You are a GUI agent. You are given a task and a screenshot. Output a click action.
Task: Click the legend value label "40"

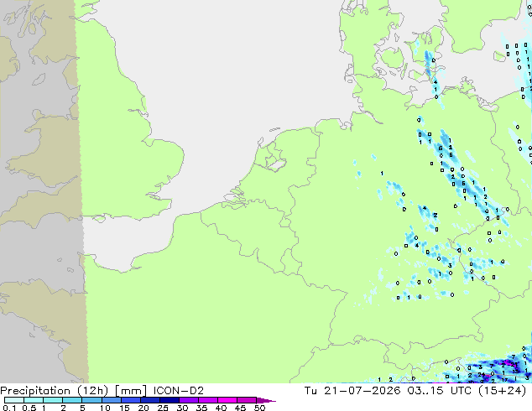[221, 408]
